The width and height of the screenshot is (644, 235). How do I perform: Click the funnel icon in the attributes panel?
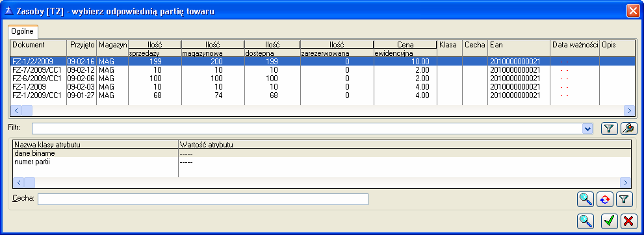click(625, 199)
